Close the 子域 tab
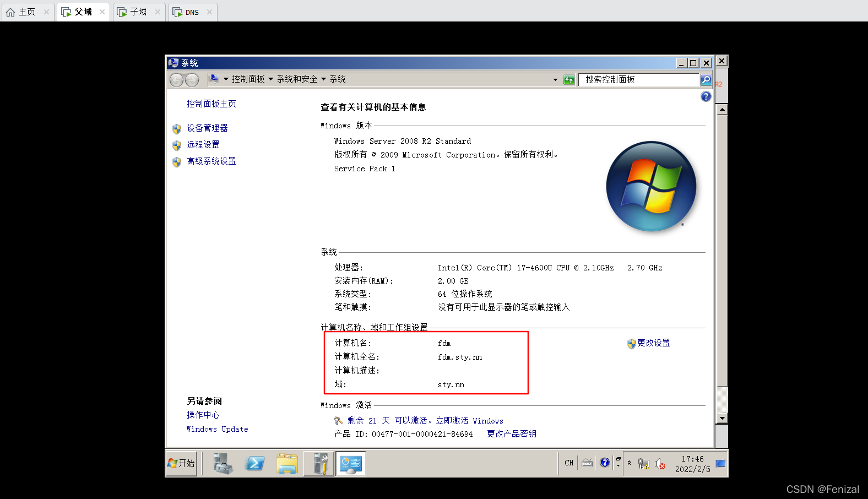This screenshot has height=499, width=868. 158,12
